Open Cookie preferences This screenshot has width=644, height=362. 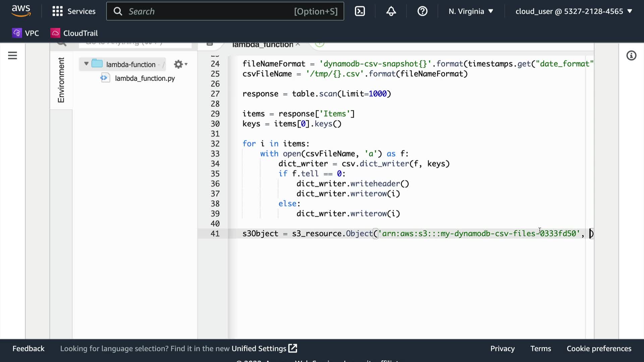point(599,349)
